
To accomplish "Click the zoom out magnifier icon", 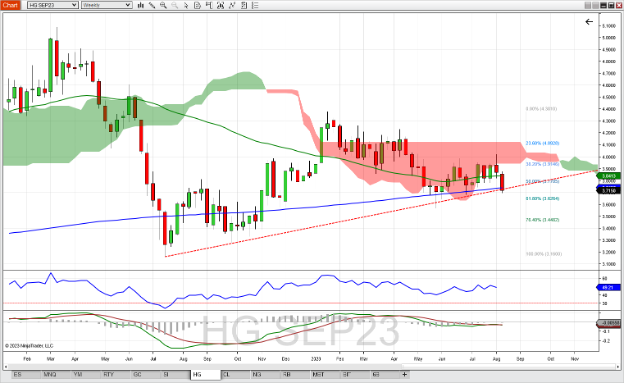I will pyautogui.click(x=174, y=5).
